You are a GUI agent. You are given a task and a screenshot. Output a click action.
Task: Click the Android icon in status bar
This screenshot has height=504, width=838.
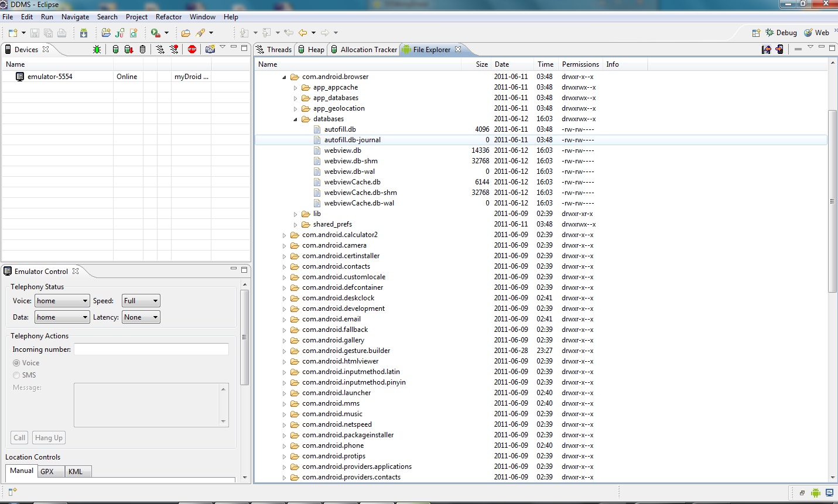point(816,493)
